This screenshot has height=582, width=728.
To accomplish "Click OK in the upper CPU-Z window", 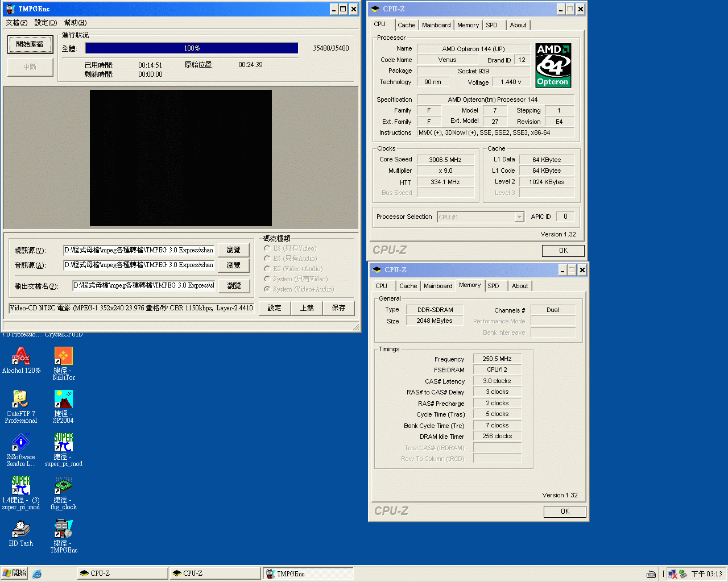I will click(x=563, y=251).
